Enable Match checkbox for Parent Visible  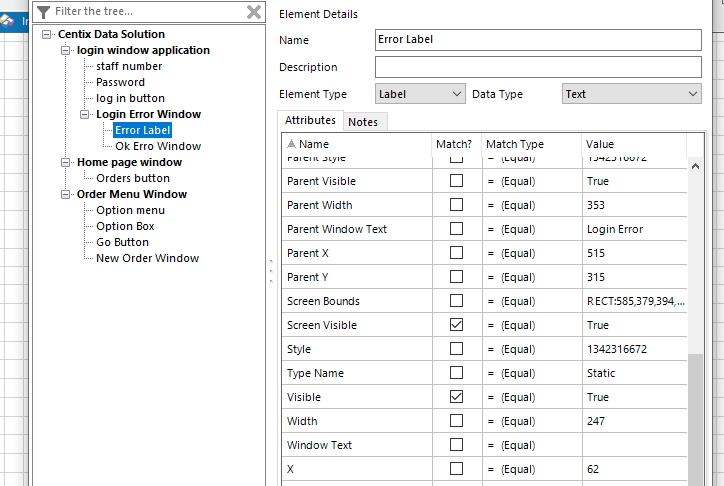coord(456,181)
